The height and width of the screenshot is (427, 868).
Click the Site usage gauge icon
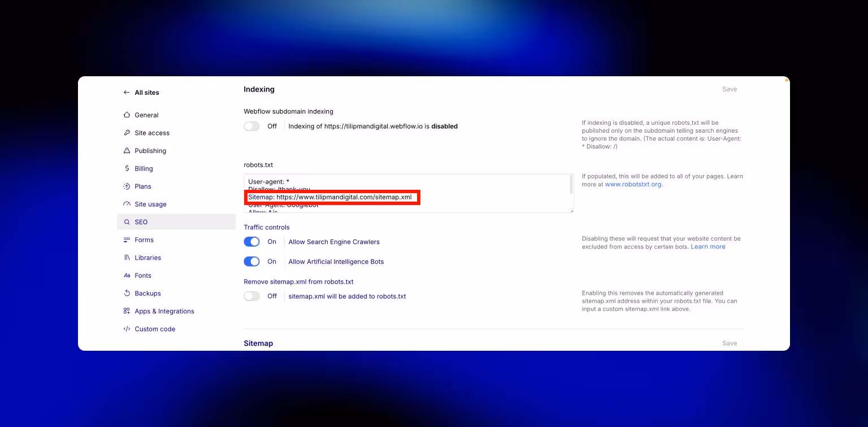point(127,204)
